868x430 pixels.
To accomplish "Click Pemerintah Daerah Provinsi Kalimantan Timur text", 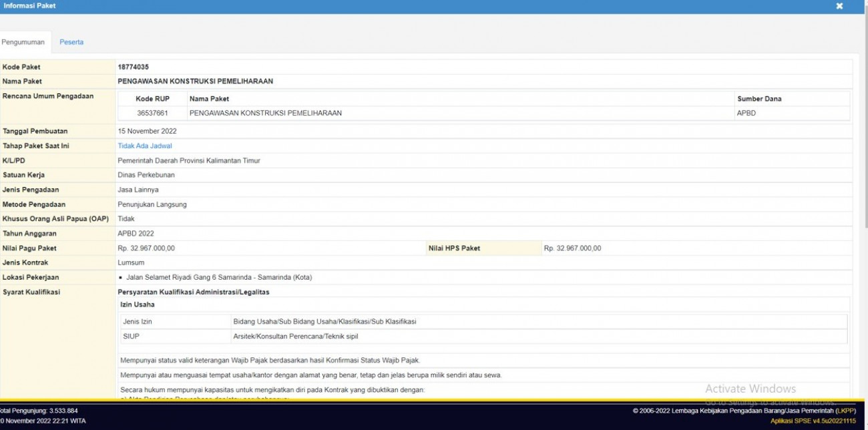I will [189, 160].
